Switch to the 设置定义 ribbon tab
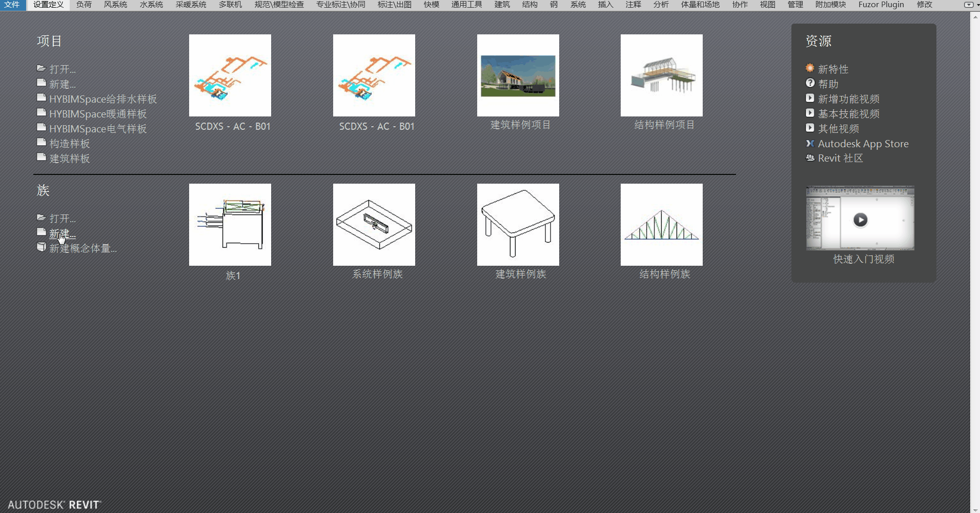The height and width of the screenshot is (513, 980). pos(49,5)
